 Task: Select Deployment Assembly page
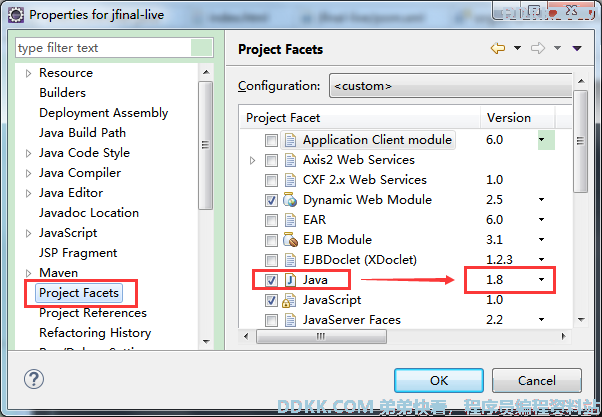[104, 113]
